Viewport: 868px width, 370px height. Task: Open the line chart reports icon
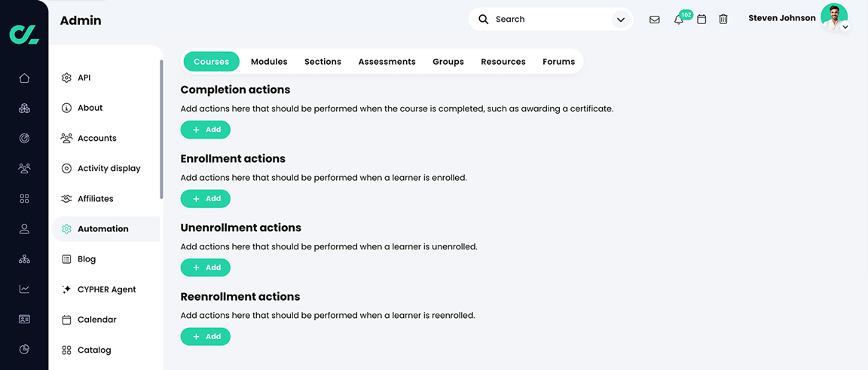point(24,289)
